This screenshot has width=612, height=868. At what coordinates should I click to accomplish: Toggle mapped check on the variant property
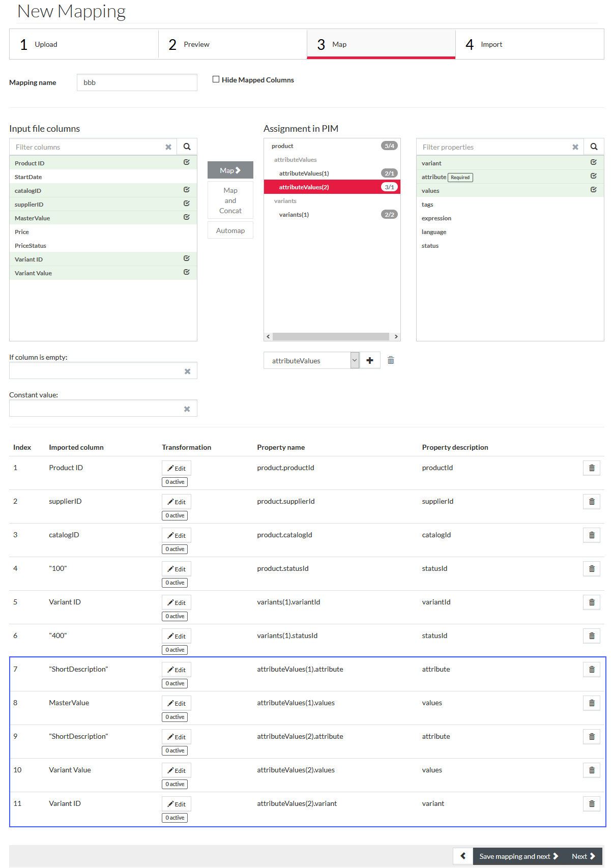pyautogui.click(x=594, y=162)
